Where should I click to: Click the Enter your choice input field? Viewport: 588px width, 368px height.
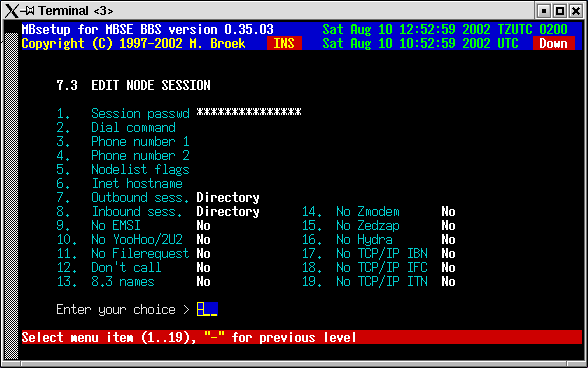pos(207,309)
